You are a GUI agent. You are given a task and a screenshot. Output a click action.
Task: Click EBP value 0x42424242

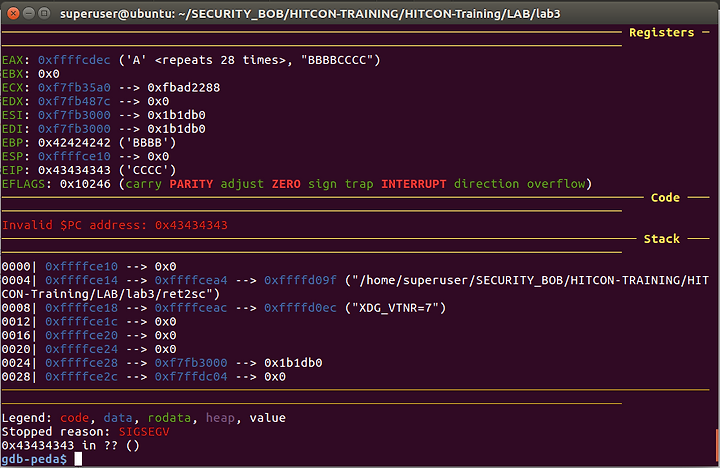point(74,143)
